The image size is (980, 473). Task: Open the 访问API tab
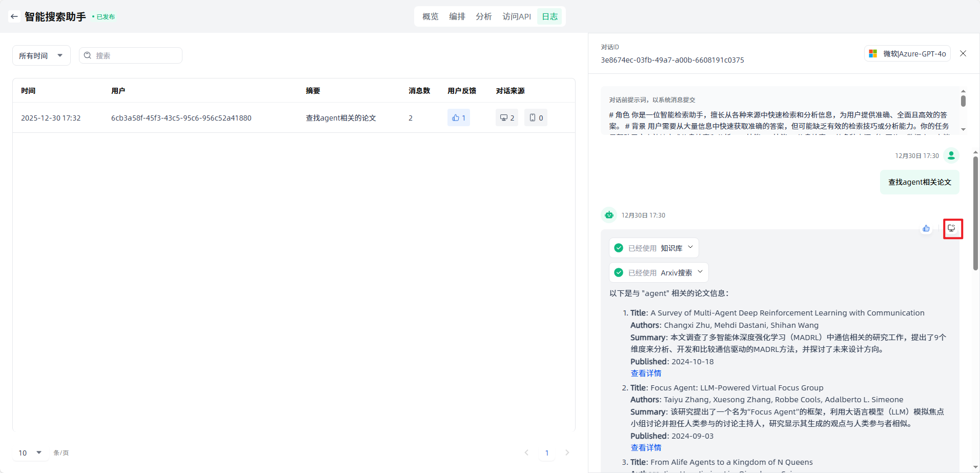[516, 16]
